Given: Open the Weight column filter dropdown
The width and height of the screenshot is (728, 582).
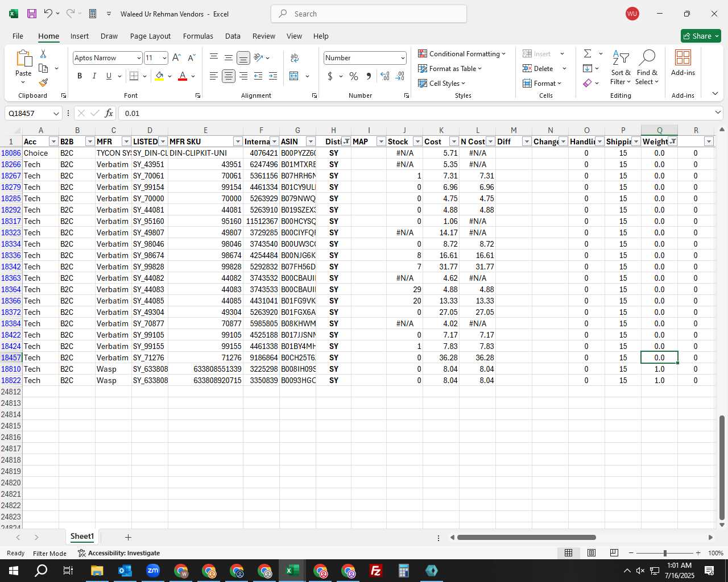Looking at the screenshot, I should coord(673,142).
